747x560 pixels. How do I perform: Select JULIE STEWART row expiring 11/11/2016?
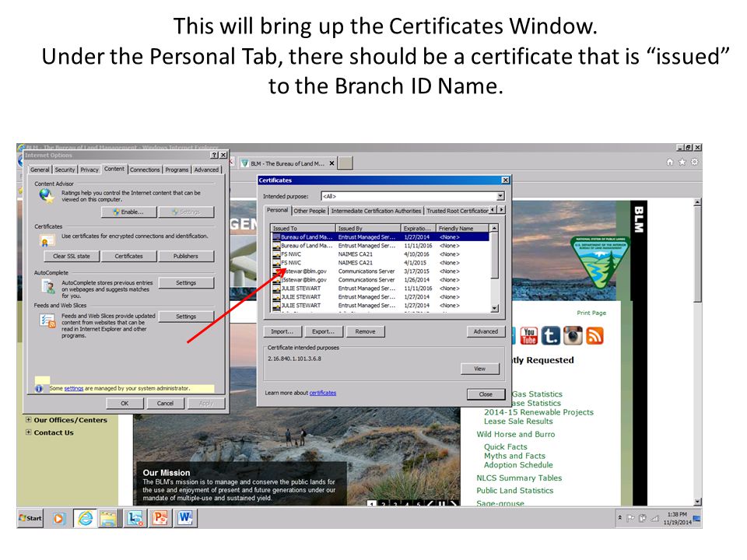tap(381, 288)
